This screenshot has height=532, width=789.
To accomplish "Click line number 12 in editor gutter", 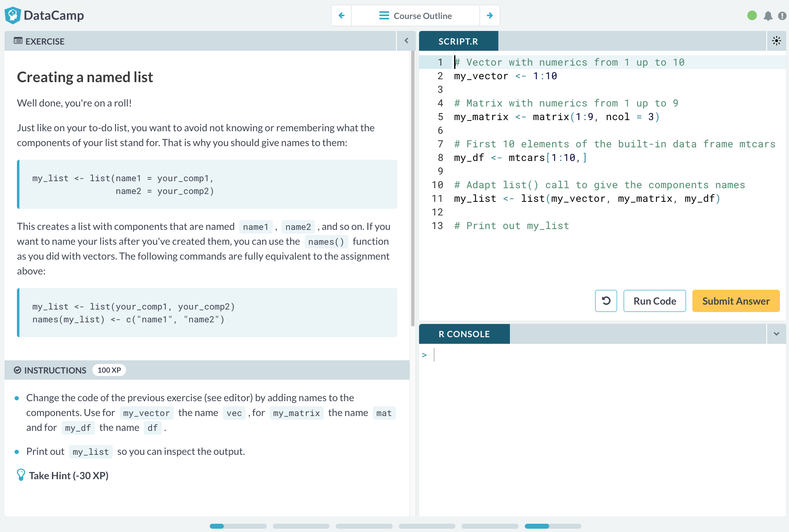I will [437, 213].
